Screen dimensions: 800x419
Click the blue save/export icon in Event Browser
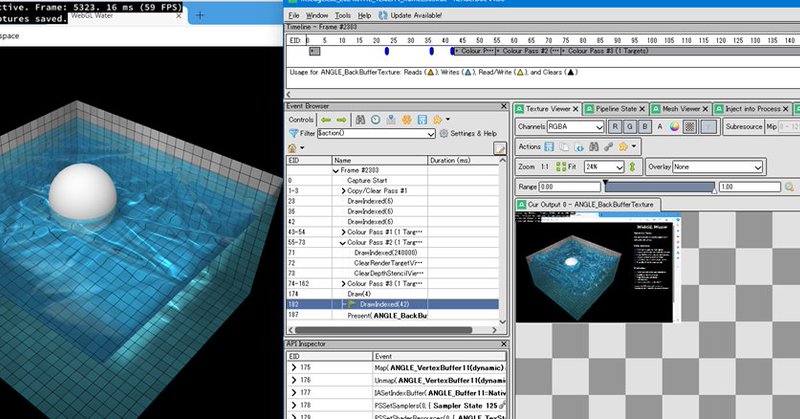pyautogui.click(x=422, y=119)
